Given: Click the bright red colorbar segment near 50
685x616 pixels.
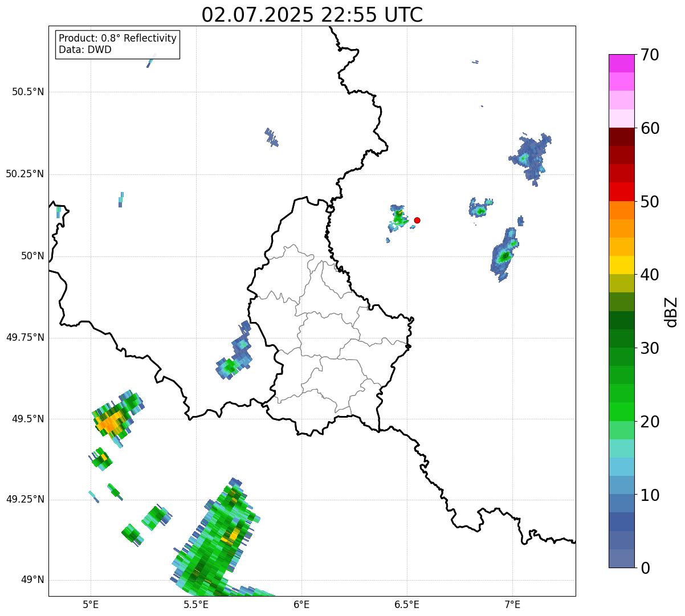Looking at the screenshot, I should [621, 191].
